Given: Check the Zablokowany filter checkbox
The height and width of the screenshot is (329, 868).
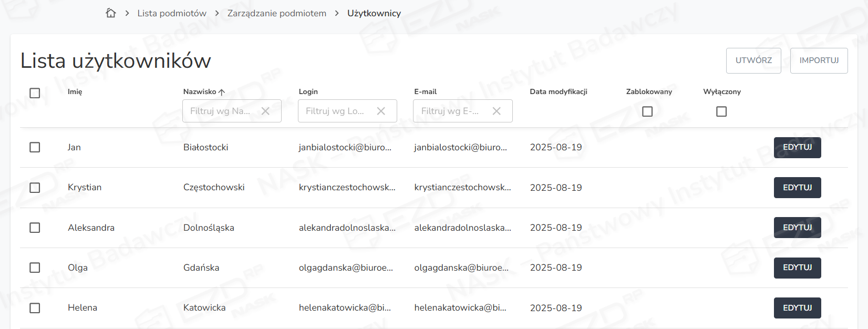Looking at the screenshot, I should [x=647, y=111].
